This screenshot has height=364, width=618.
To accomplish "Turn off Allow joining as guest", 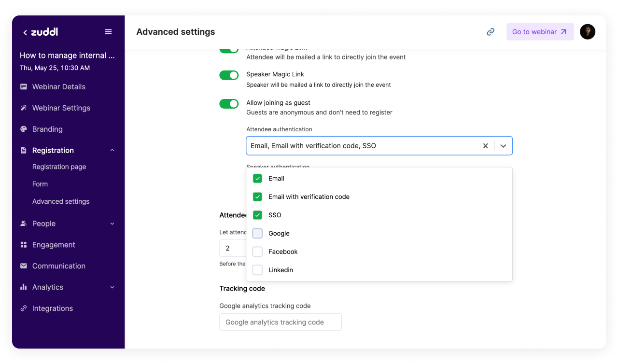I will click(229, 104).
